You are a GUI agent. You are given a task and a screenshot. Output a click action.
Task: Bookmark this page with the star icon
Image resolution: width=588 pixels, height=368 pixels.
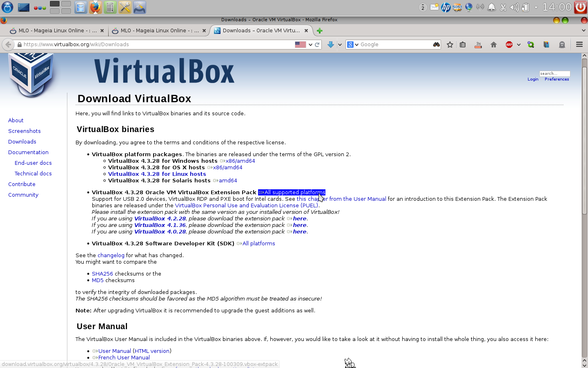point(450,45)
